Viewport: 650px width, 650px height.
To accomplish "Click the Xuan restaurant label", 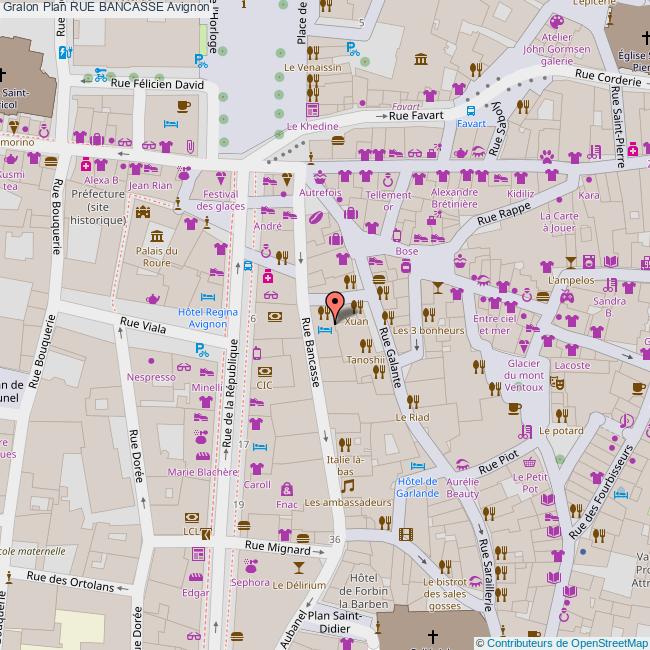I will point(356,321).
